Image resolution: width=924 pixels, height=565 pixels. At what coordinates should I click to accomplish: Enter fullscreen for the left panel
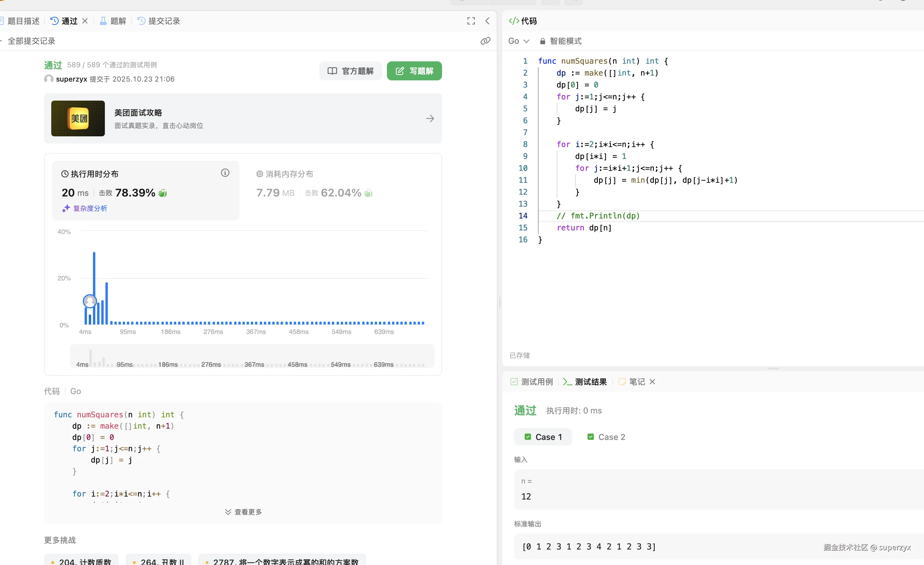pyautogui.click(x=471, y=21)
